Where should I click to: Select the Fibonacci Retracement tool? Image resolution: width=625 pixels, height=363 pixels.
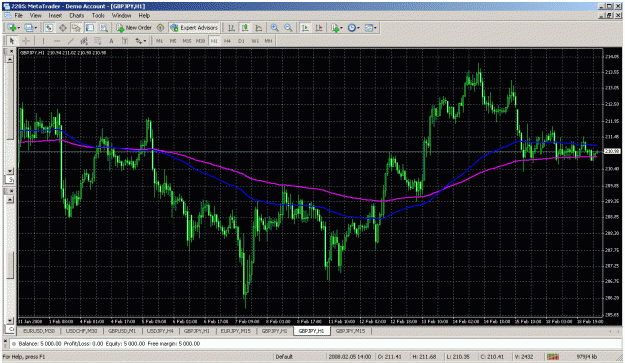(97, 41)
